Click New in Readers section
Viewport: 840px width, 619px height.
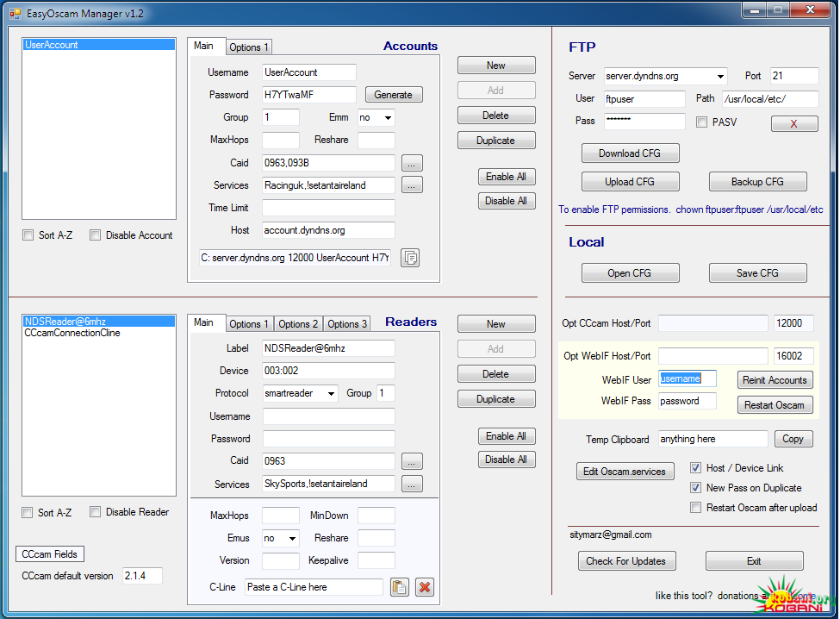(x=496, y=323)
